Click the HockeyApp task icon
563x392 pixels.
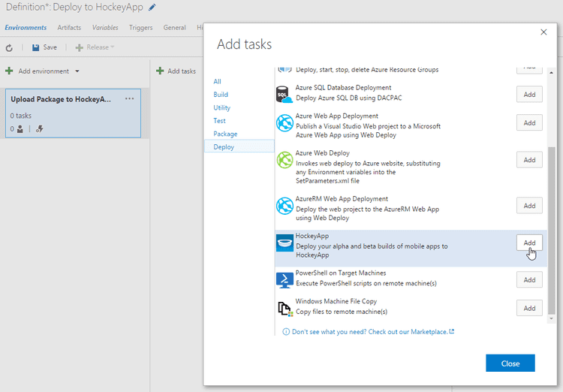point(285,243)
